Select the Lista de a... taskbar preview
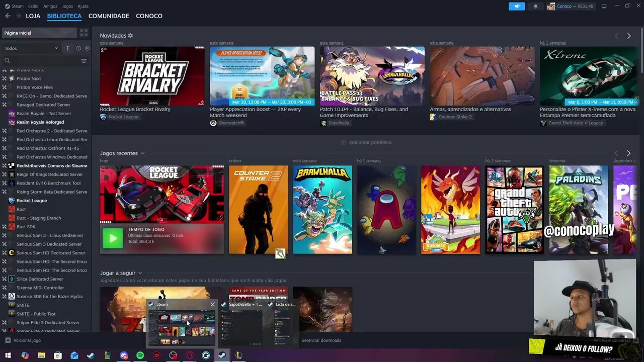644x362 pixels. click(x=283, y=323)
